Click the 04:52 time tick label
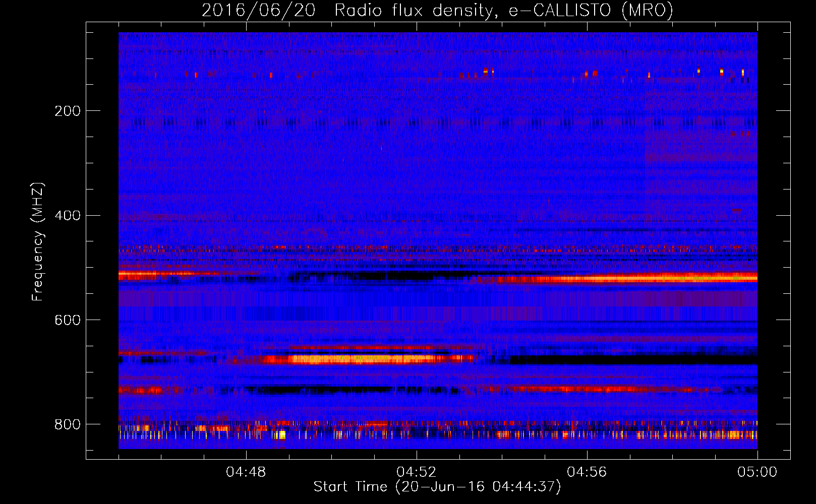Image resolution: width=816 pixels, height=504 pixels. 417,472
